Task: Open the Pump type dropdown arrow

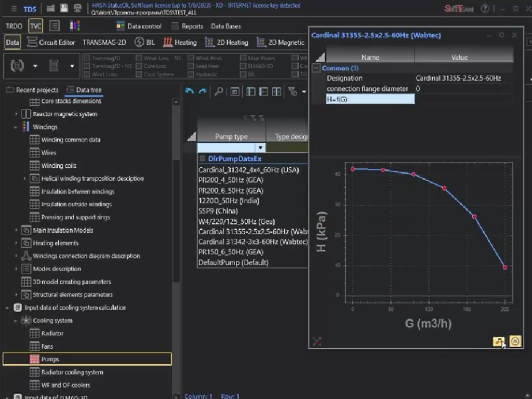Action: point(260,148)
